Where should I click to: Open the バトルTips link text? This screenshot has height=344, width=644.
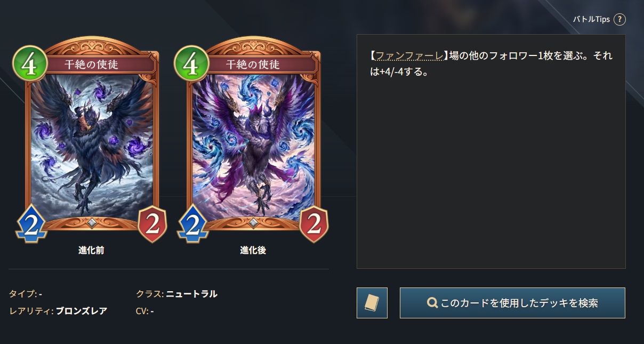[x=591, y=19]
